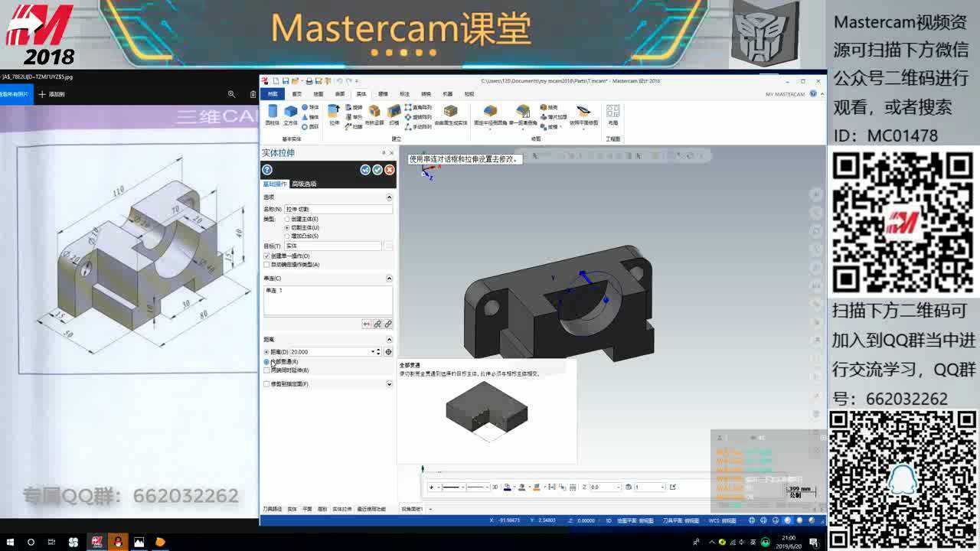Confirm extrude with green check button
This screenshot has width=980, height=551.
click(x=377, y=170)
